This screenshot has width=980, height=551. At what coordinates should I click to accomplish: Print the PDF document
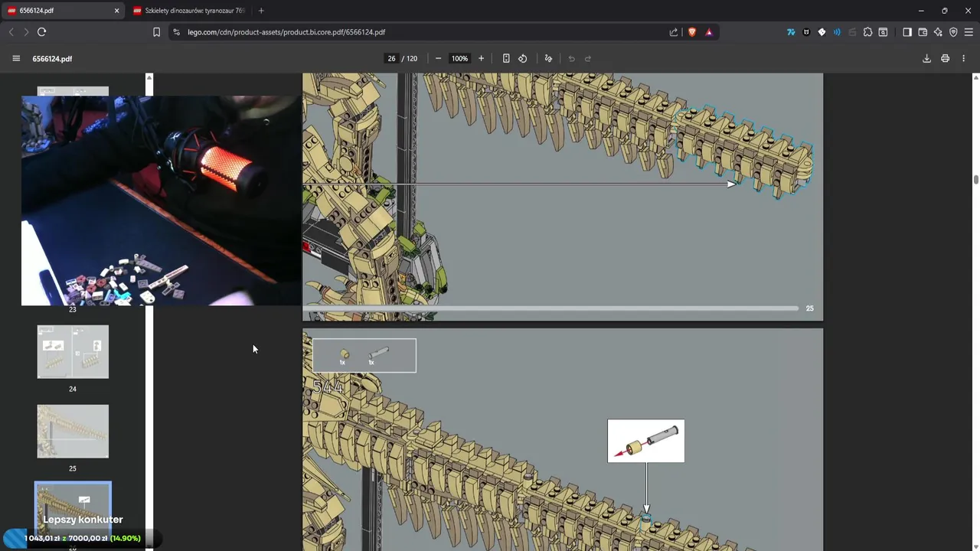[945, 58]
